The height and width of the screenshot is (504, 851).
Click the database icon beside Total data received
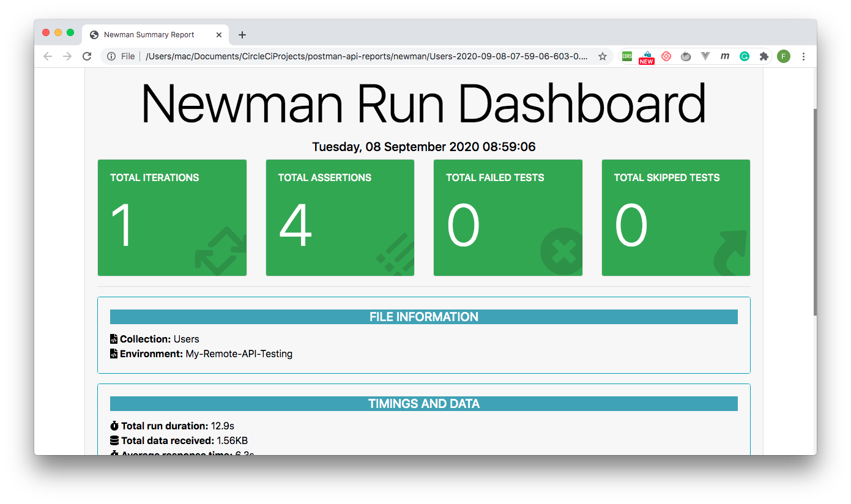pos(113,440)
